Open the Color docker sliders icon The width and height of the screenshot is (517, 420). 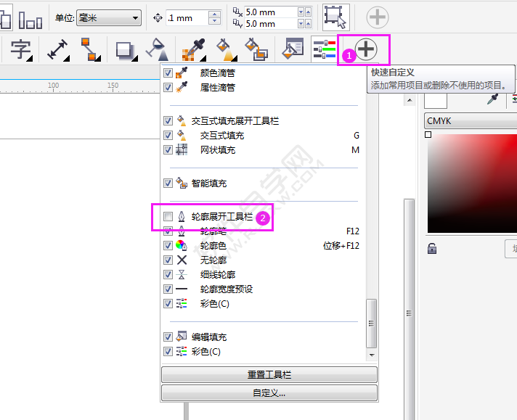[x=325, y=49]
